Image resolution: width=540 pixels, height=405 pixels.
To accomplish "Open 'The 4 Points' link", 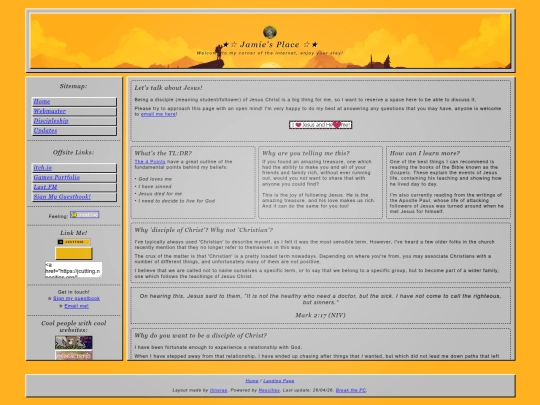I will click(150, 162).
